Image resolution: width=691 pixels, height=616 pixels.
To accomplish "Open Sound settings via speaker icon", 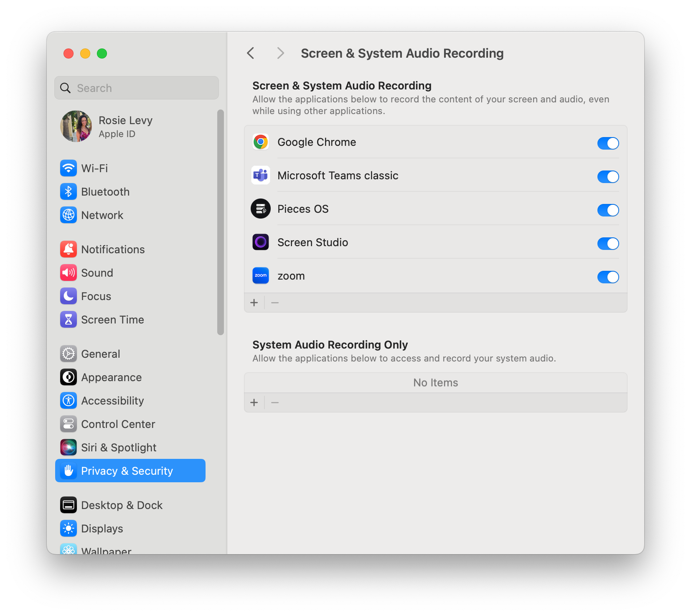I will point(69,273).
